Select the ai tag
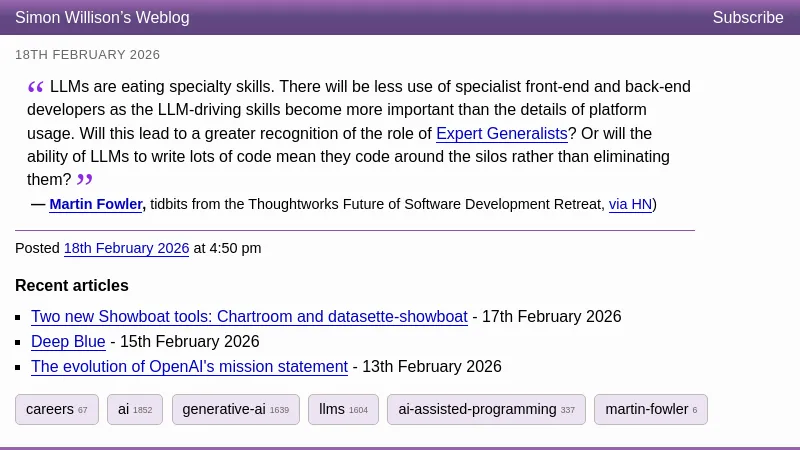The height and width of the screenshot is (450, 800). [134, 409]
